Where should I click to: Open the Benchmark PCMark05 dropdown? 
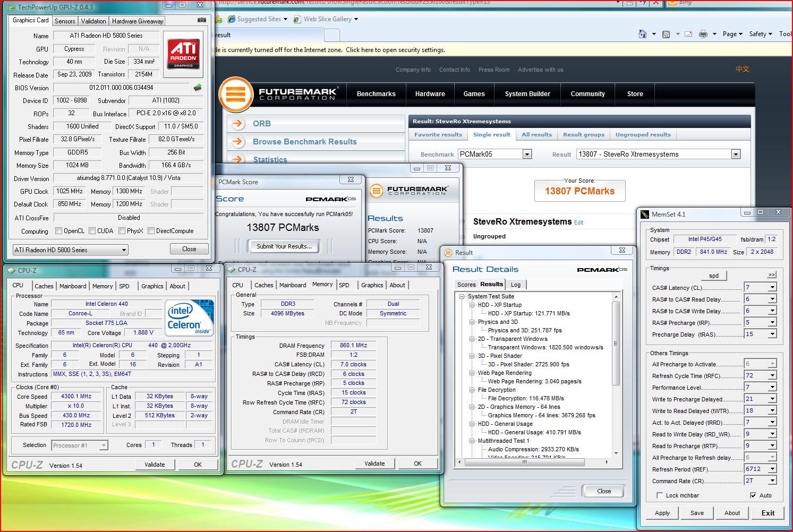coord(494,154)
